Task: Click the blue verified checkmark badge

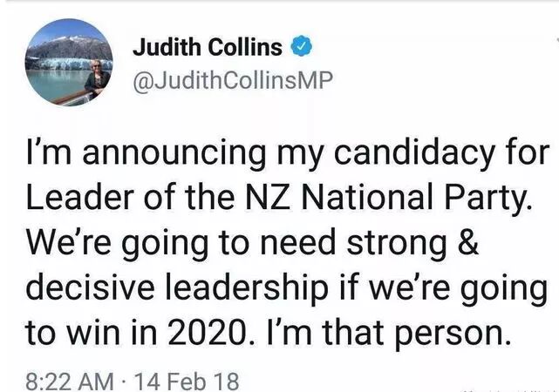Action: pyautogui.click(x=303, y=46)
